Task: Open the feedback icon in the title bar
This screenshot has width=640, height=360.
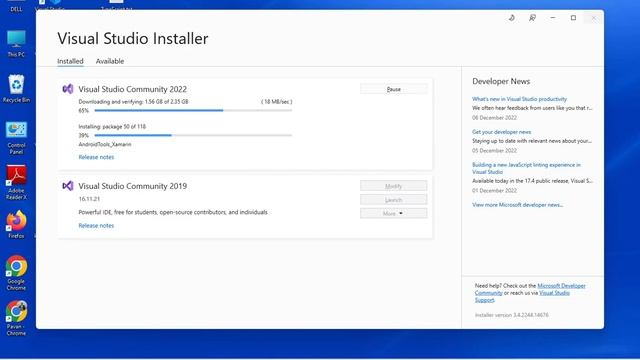Action: tap(532, 18)
